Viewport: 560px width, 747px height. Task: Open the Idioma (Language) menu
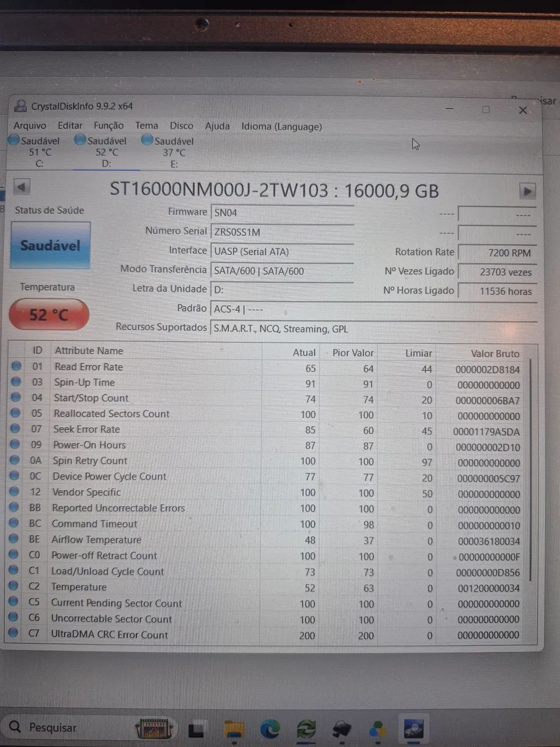point(282,126)
